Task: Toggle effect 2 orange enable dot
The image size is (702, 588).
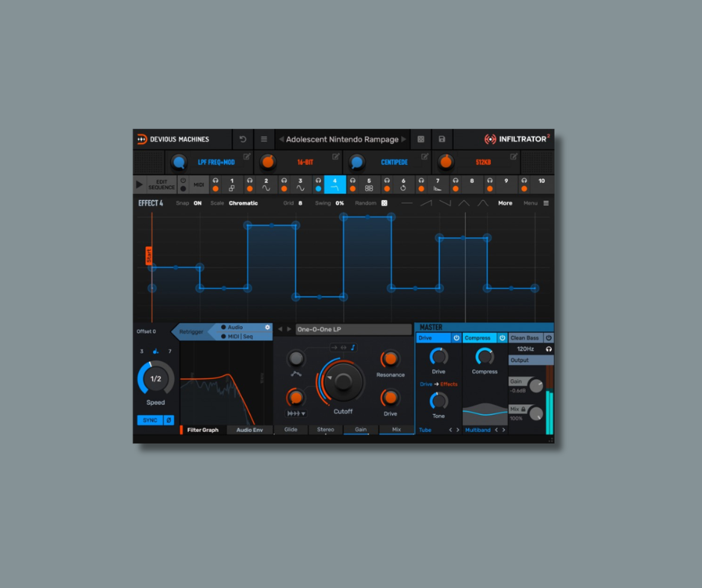Action: point(250,189)
